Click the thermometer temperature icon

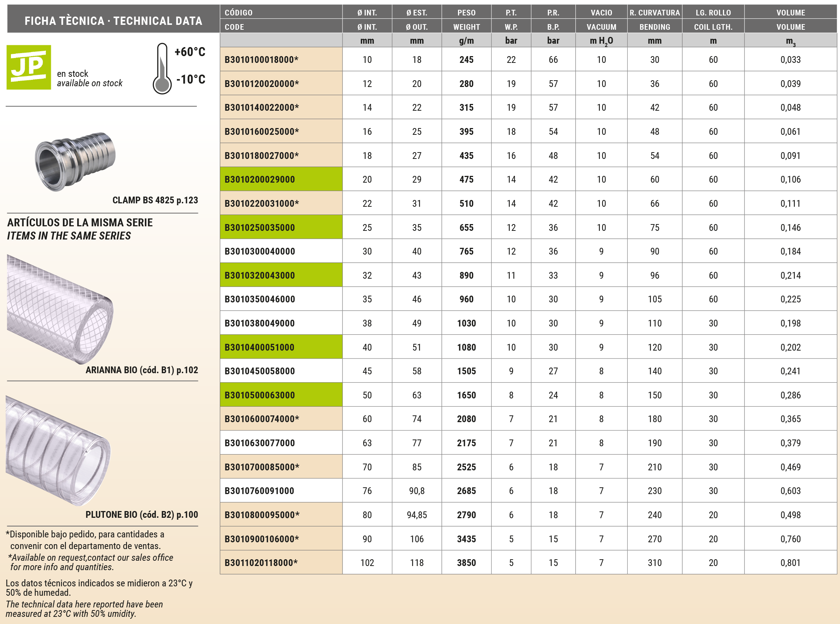tap(162, 69)
